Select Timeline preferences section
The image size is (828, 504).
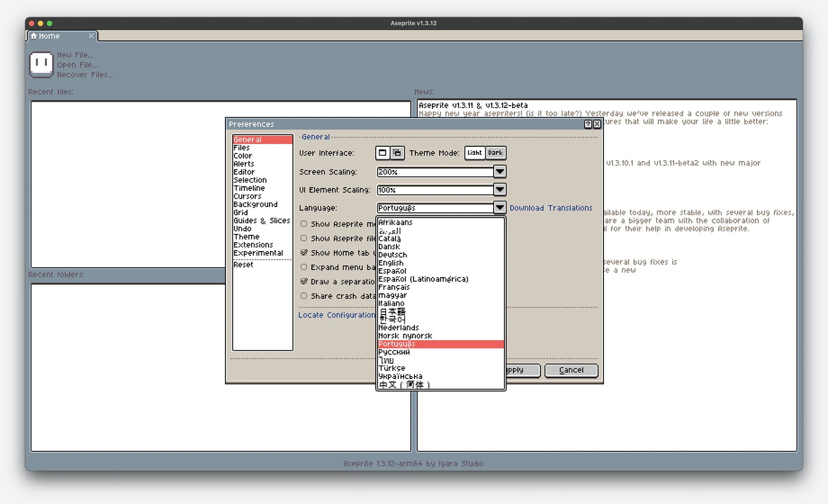pyautogui.click(x=263, y=188)
